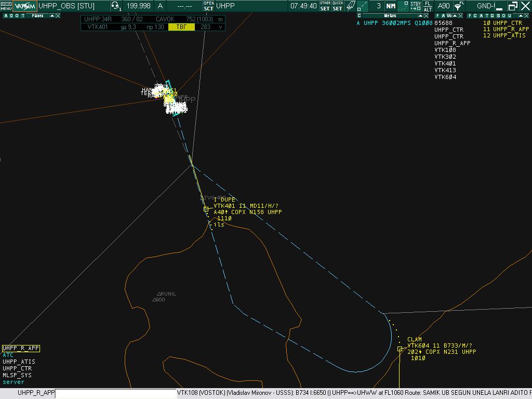This screenshot has width=532, height=399.
Task: Click the message text input field
Action: pos(115,393)
